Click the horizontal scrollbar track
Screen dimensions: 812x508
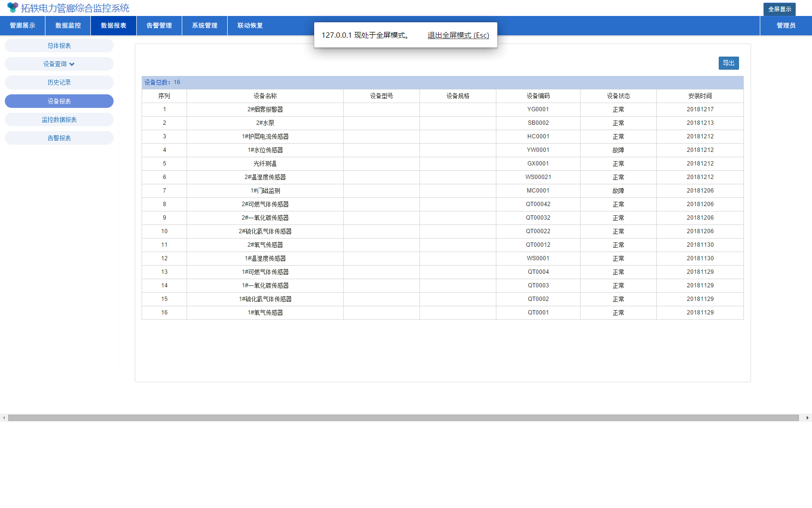404,418
